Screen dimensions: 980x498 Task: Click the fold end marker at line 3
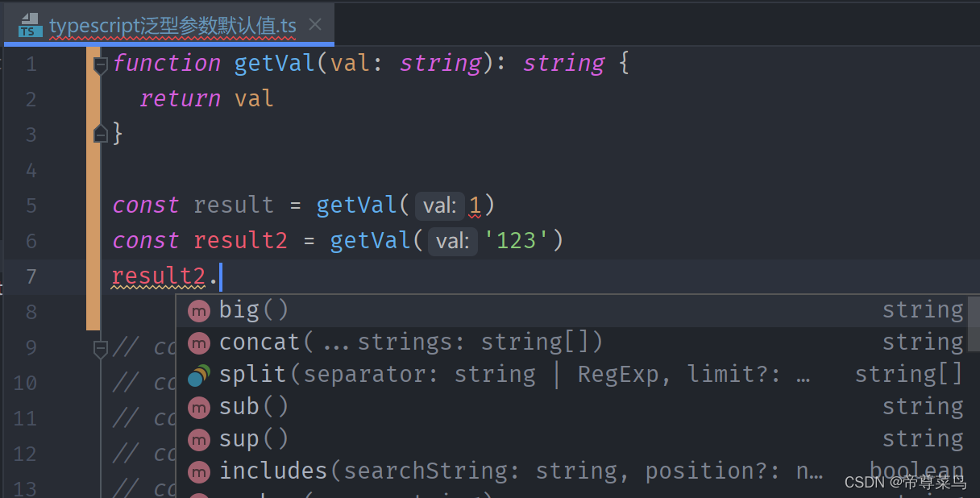[101, 134]
